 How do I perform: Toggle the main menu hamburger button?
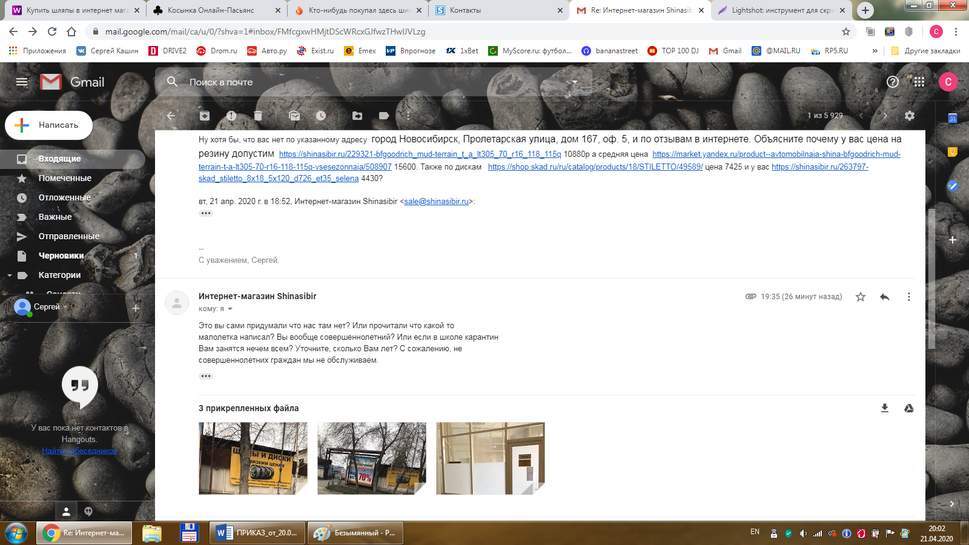point(21,82)
